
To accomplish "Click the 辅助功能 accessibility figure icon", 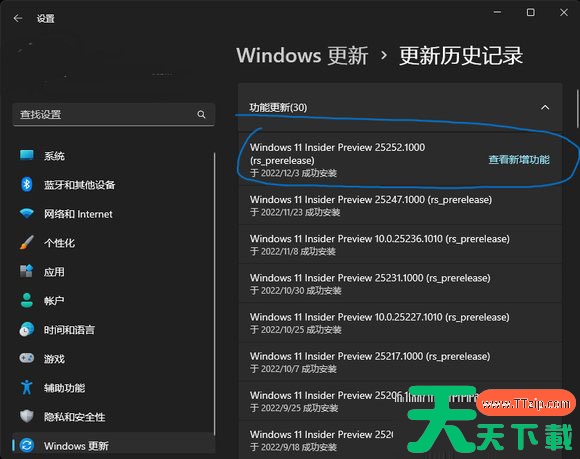I will tap(27, 387).
